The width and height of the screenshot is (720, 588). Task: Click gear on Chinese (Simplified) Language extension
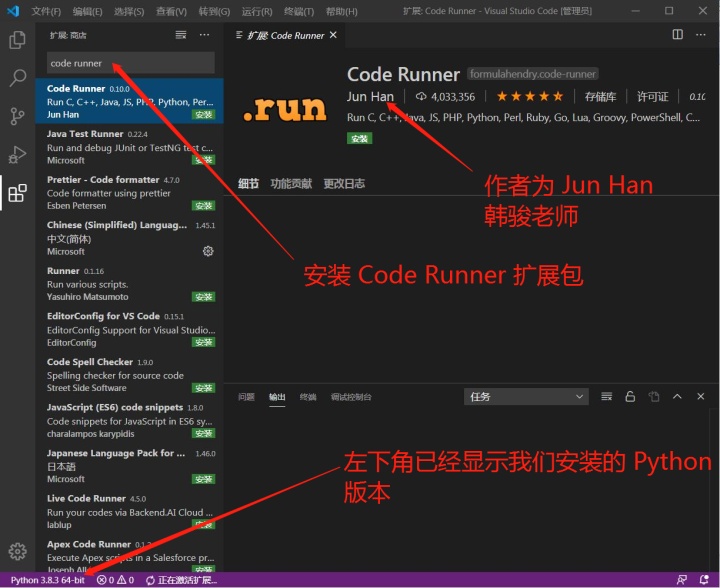click(x=208, y=251)
